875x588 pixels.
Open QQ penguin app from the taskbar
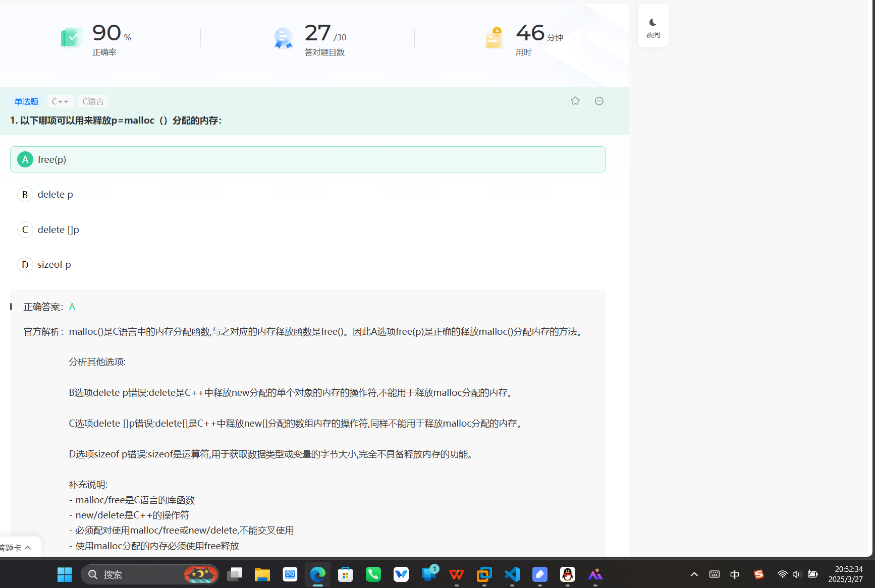(x=568, y=574)
